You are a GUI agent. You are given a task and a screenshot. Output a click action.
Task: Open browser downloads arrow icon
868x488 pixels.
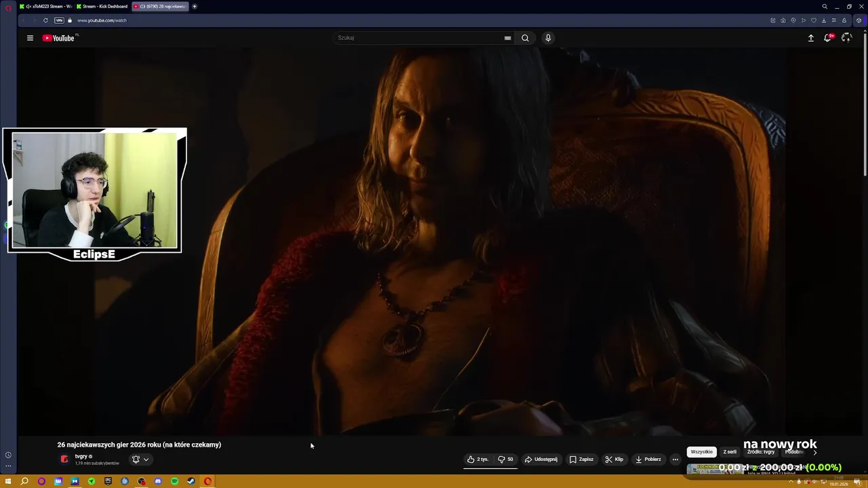tap(824, 20)
